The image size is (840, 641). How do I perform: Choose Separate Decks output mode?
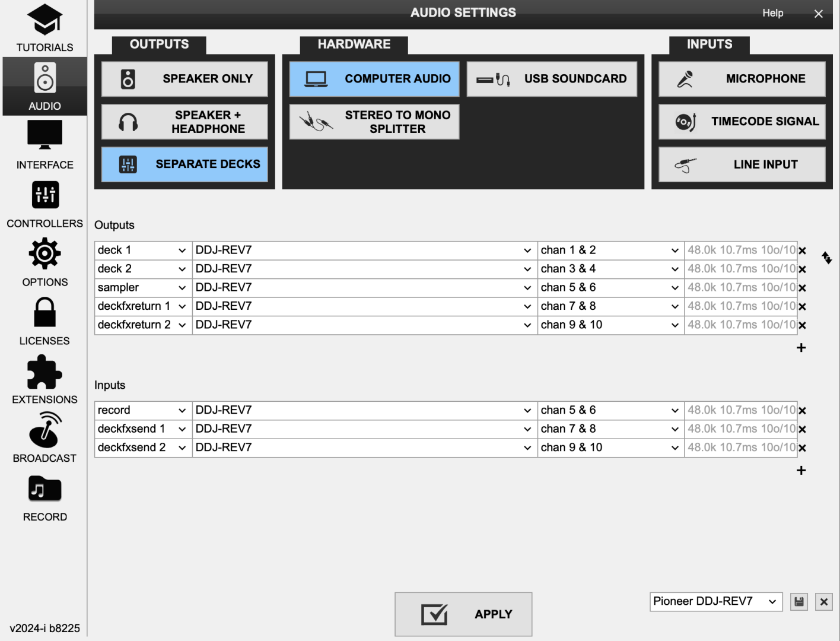point(184,164)
